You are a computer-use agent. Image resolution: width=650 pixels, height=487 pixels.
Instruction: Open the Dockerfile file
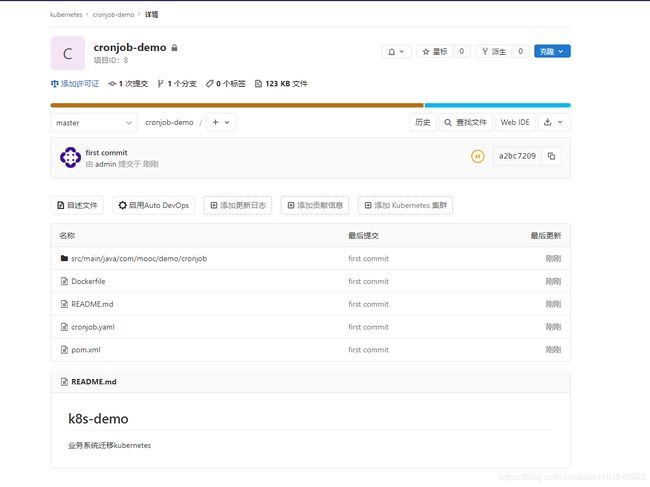(x=88, y=281)
